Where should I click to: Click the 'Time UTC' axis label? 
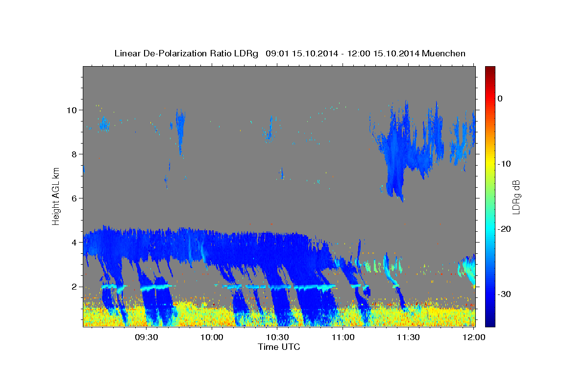tap(279, 347)
